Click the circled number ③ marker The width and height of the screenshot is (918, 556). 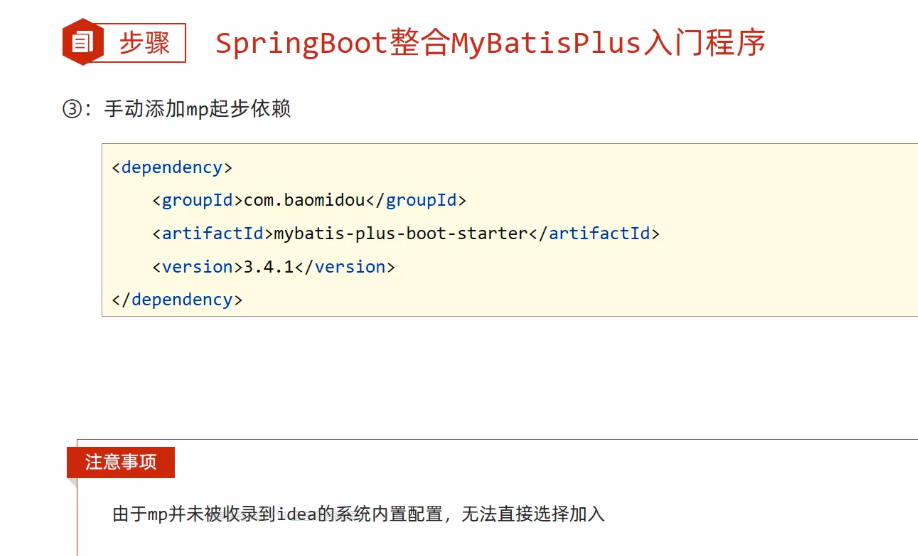click(71, 109)
